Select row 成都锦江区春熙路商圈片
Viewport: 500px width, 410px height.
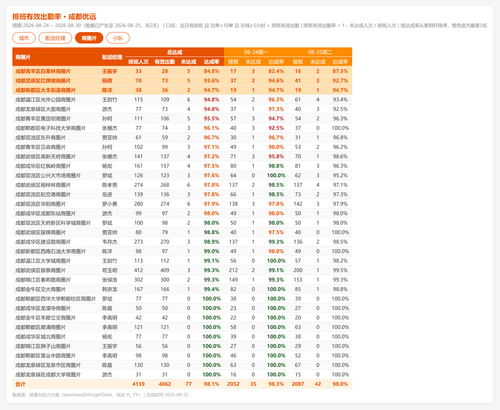pos(182,280)
